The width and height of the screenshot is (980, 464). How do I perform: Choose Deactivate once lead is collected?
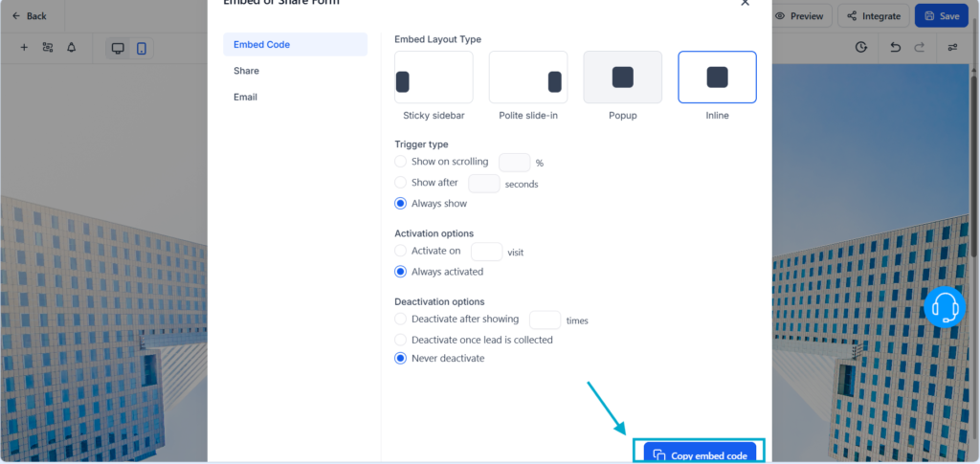coord(401,340)
